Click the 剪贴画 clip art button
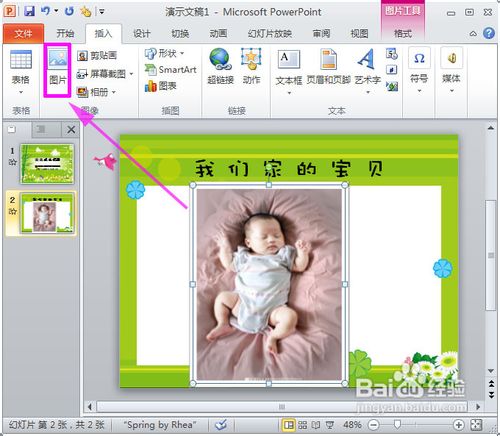 point(97,55)
